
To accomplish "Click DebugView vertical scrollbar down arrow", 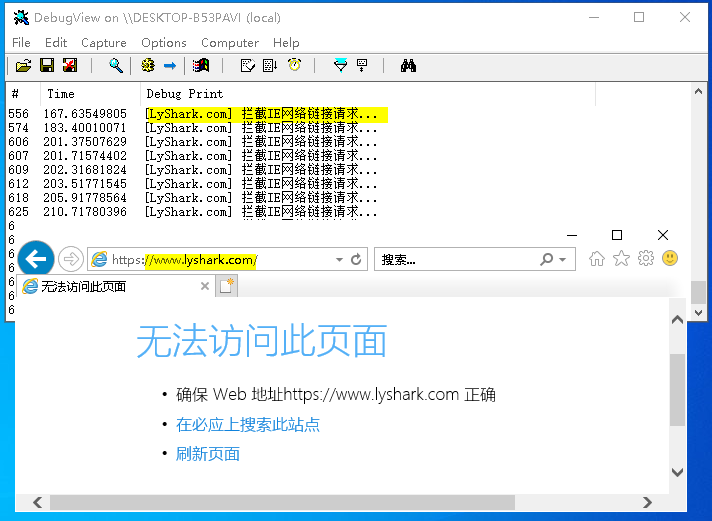I will [698, 313].
